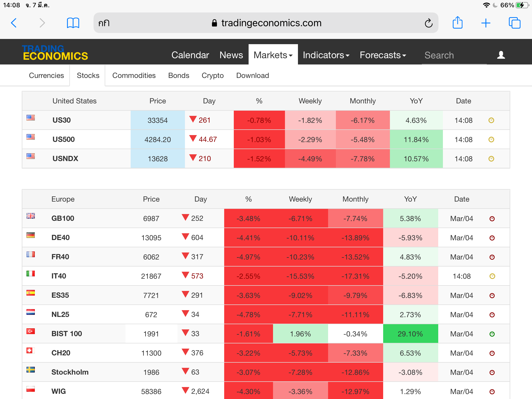Open the BIST 100 index link
This screenshot has width=532, height=399.
click(x=66, y=334)
